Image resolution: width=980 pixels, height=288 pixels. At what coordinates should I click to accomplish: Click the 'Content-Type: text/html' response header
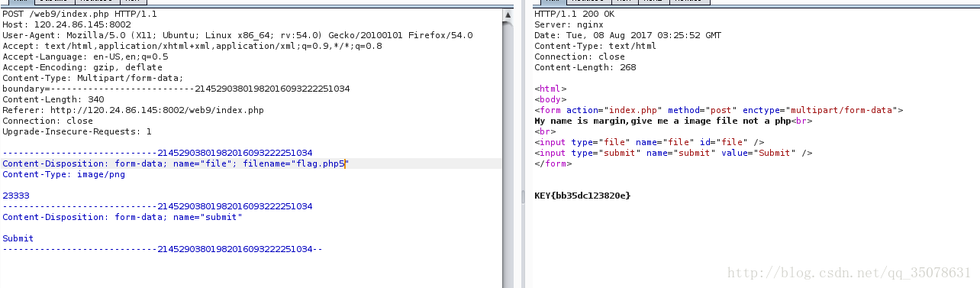pyautogui.click(x=595, y=46)
